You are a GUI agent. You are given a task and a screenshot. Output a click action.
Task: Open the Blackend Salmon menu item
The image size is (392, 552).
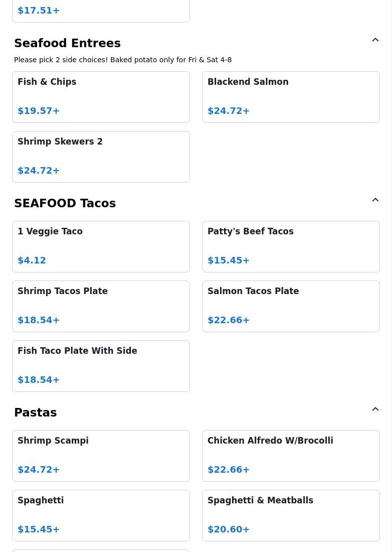click(x=291, y=96)
